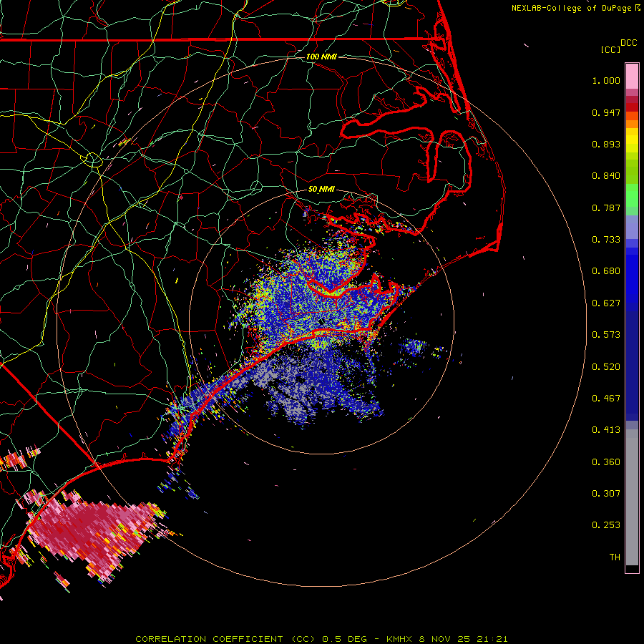The width and height of the screenshot is (644, 644).
Task: Click the 0.627 scale value
Action: click(606, 303)
